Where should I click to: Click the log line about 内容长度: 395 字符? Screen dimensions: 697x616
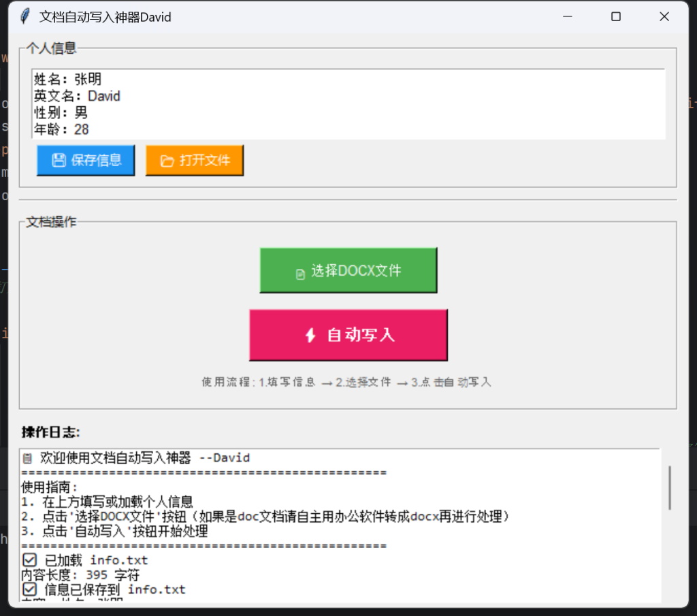tap(80, 575)
